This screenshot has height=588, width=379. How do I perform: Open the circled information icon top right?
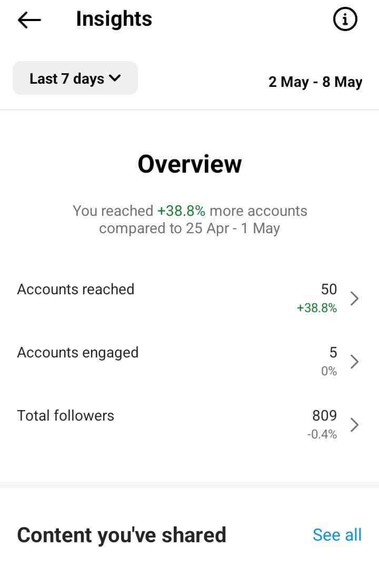[345, 19]
